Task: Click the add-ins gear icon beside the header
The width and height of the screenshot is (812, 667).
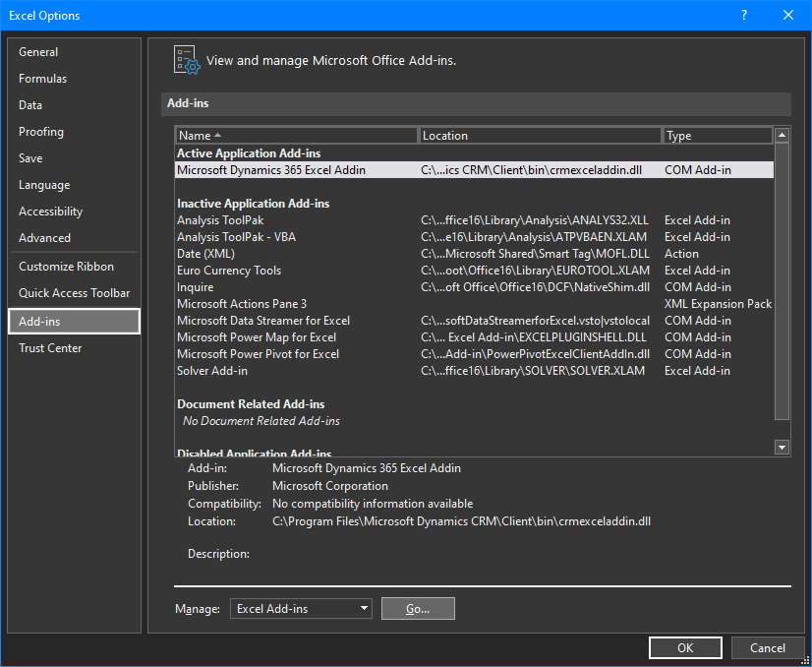Action: 187,60
